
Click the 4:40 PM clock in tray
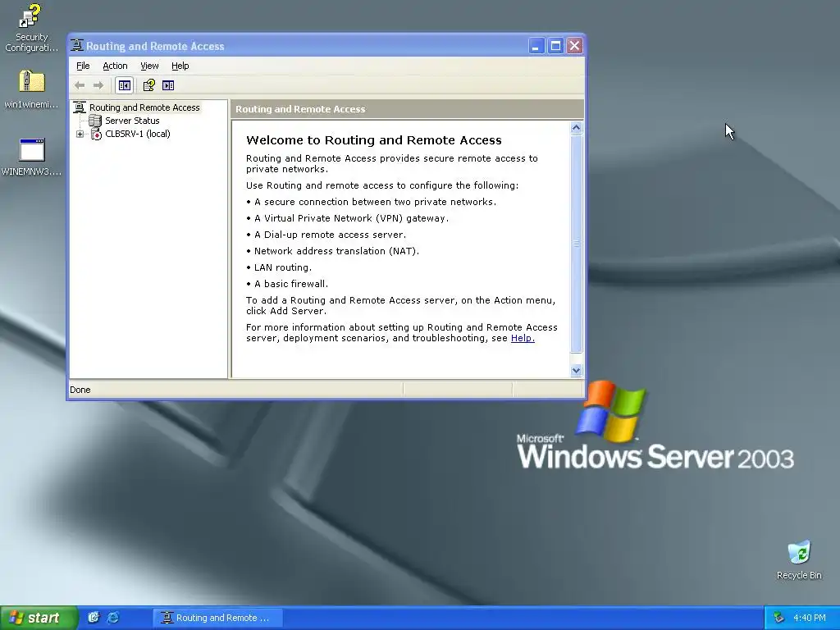click(810, 618)
